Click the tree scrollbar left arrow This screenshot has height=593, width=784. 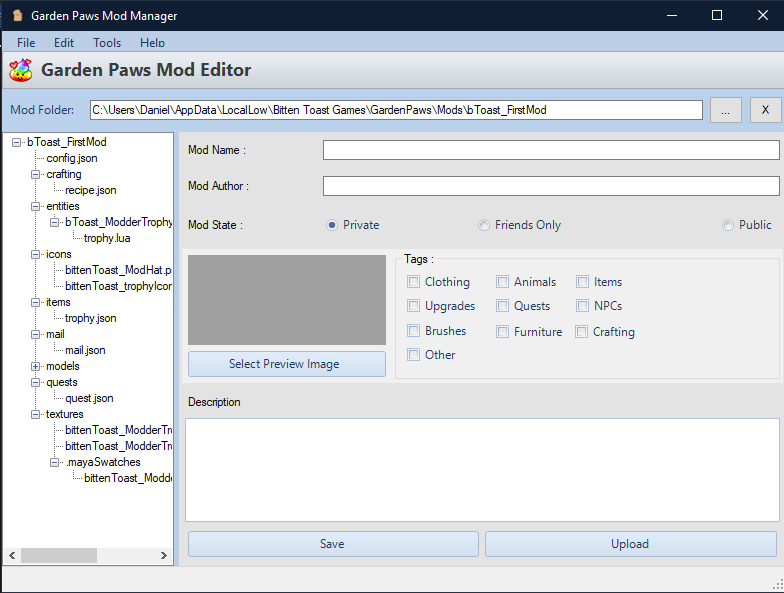[12, 556]
